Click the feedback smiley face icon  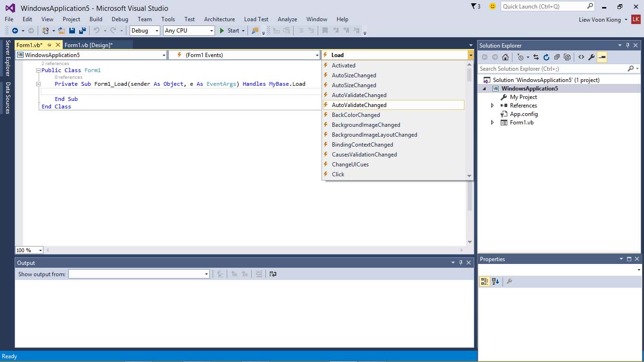[493, 6]
